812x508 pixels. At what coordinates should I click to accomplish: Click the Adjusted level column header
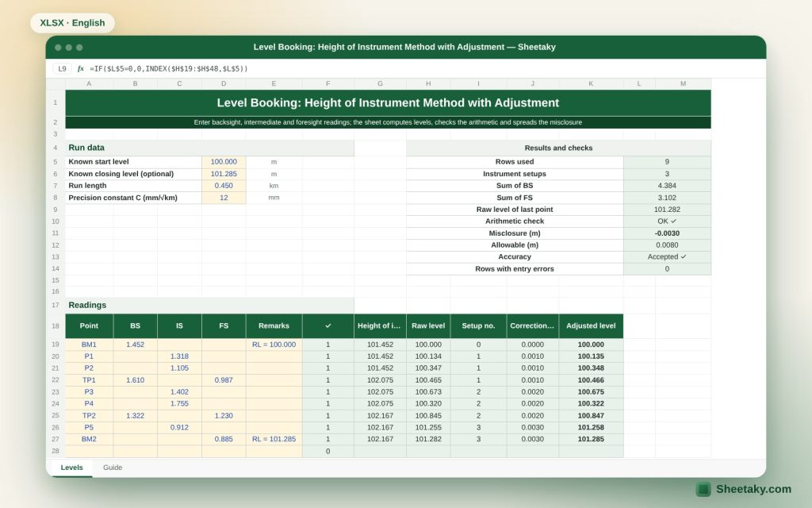click(x=591, y=326)
